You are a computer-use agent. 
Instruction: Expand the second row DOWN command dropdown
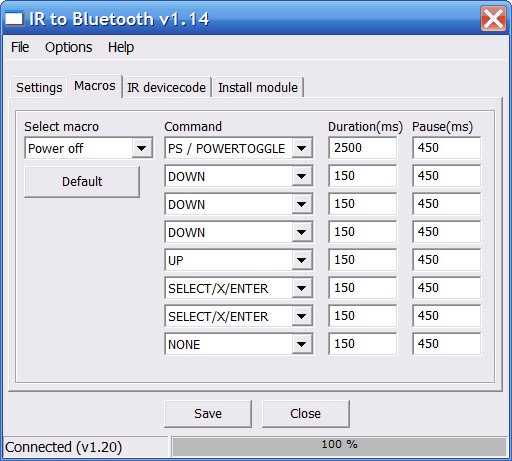302,176
